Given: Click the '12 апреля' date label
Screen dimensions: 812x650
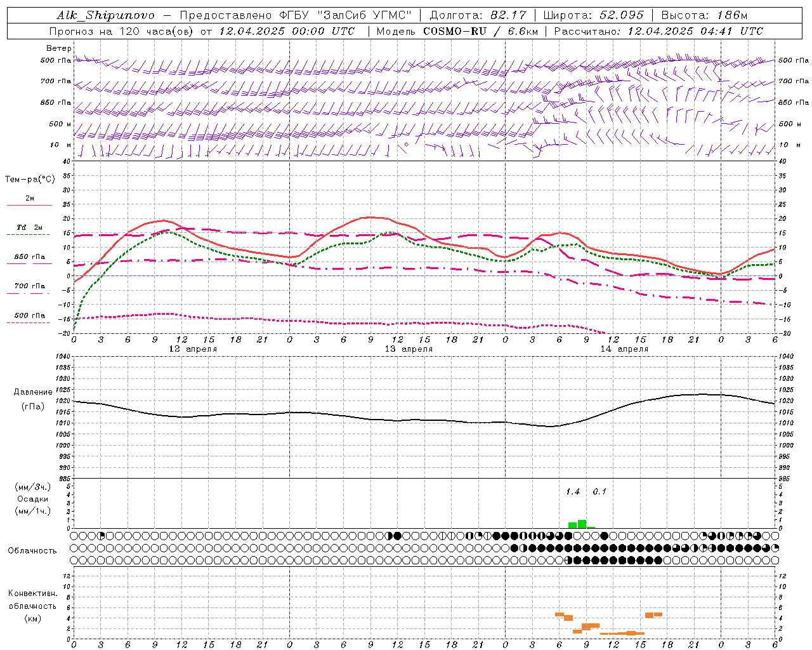Looking at the screenshot, I should point(193,349).
